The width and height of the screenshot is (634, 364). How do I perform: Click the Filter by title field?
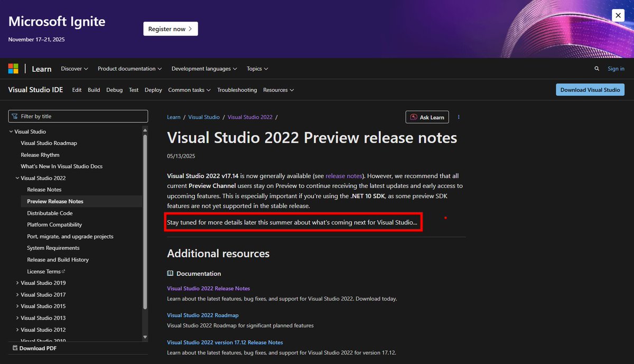[x=78, y=116]
